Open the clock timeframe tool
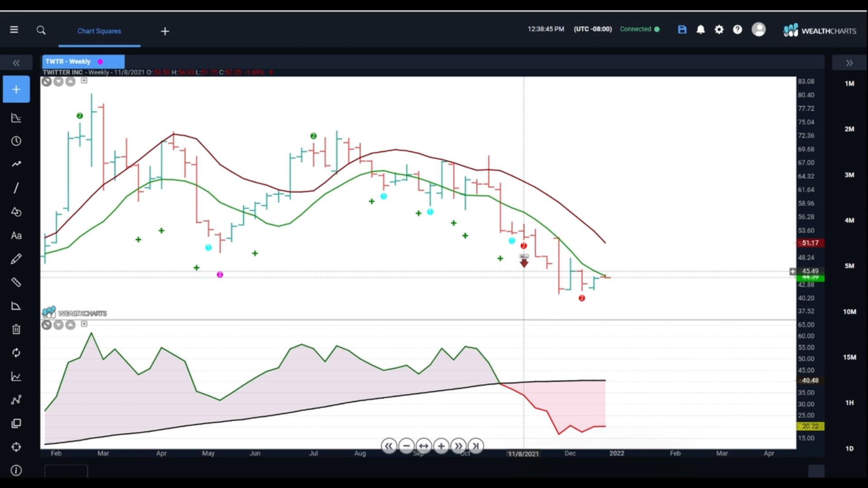 pos(16,141)
